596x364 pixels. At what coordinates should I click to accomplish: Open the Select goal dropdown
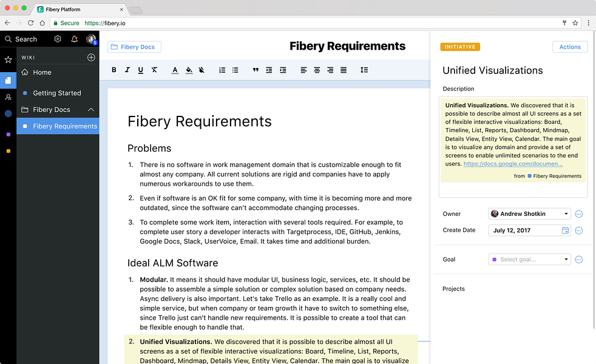coord(529,260)
